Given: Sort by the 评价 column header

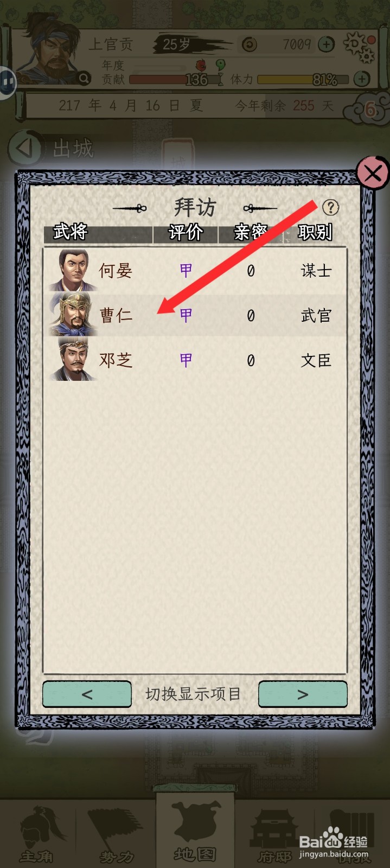Looking at the screenshot, I should click(186, 232).
